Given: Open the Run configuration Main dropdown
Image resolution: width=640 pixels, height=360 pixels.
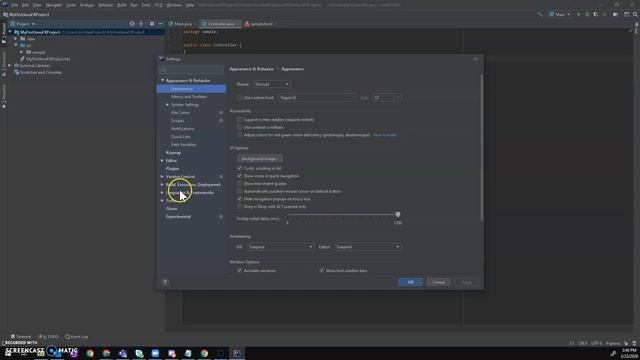Looking at the screenshot, I should [560, 14].
